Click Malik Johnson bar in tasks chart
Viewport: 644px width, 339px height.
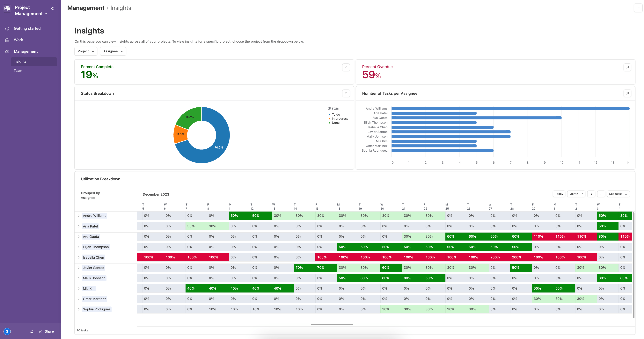(x=451, y=137)
